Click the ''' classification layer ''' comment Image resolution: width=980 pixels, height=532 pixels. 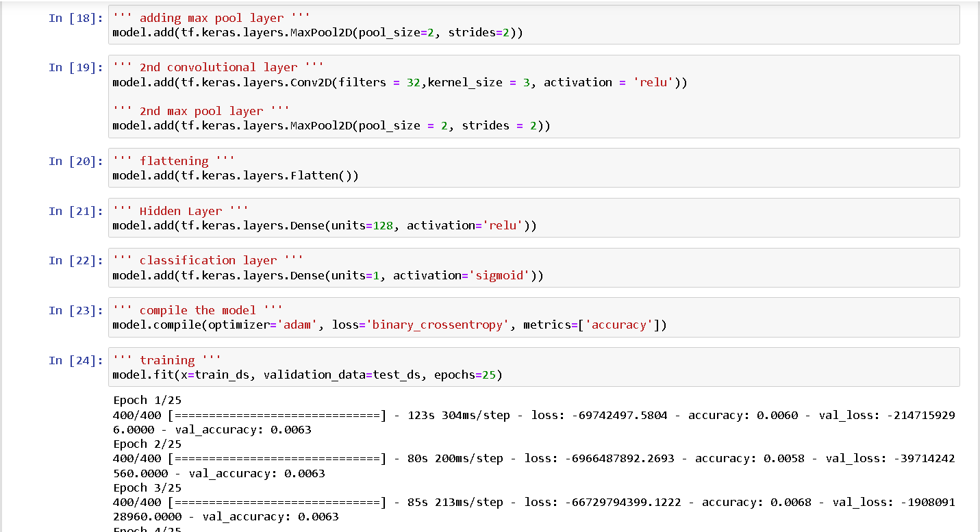tap(208, 261)
